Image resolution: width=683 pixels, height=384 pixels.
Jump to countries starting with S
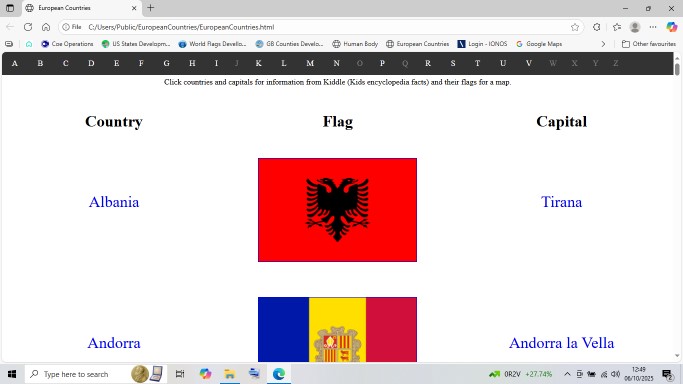(453, 63)
